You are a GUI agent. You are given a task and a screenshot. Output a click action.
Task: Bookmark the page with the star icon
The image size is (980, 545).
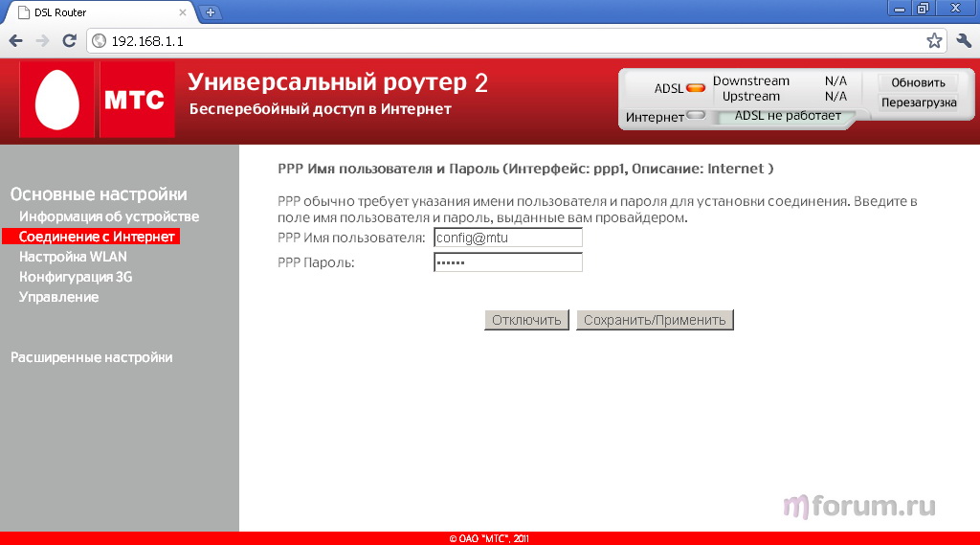pos(934,41)
